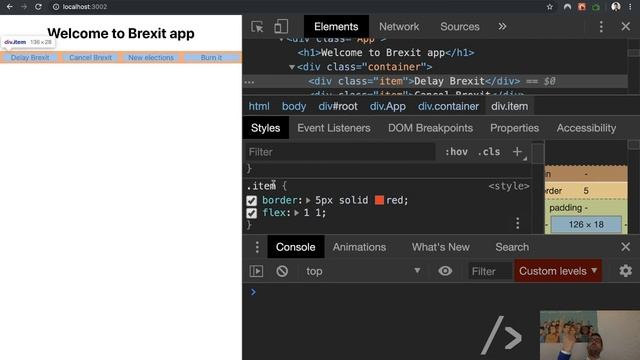The width and height of the screenshot is (640, 360).
Task: Open the .item rule three-dot menu
Action: pyautogui.click(x=518, y=223)
